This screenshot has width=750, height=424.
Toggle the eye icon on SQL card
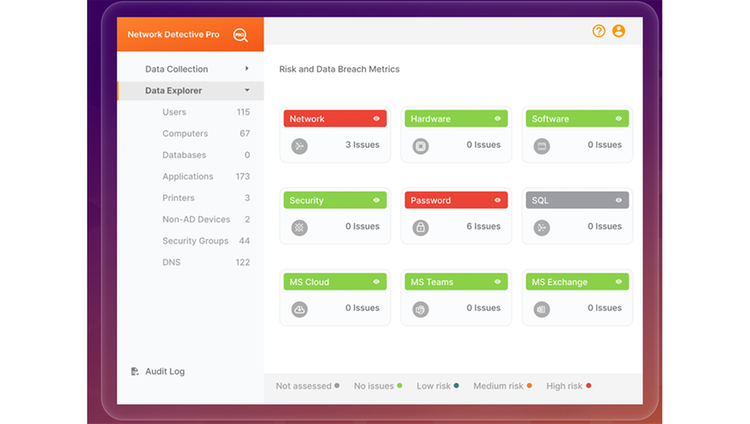coord(618,200)
